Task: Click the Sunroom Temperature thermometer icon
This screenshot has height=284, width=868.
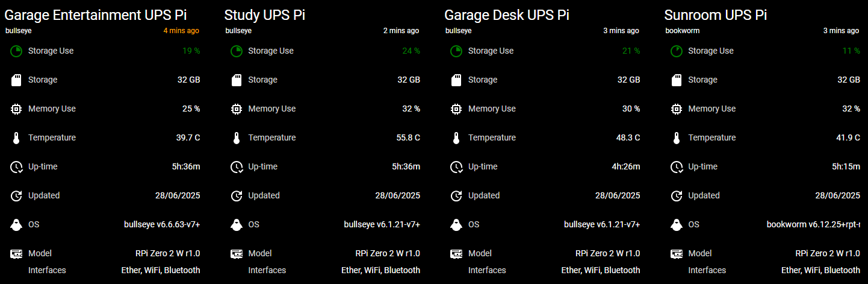Action: coord(676,138)
